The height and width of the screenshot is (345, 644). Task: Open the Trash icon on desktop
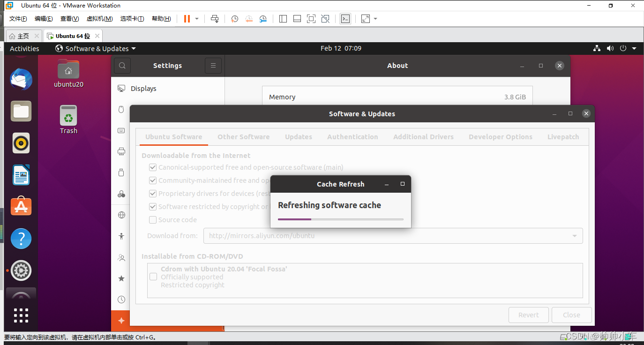click(x=68, y=120)
